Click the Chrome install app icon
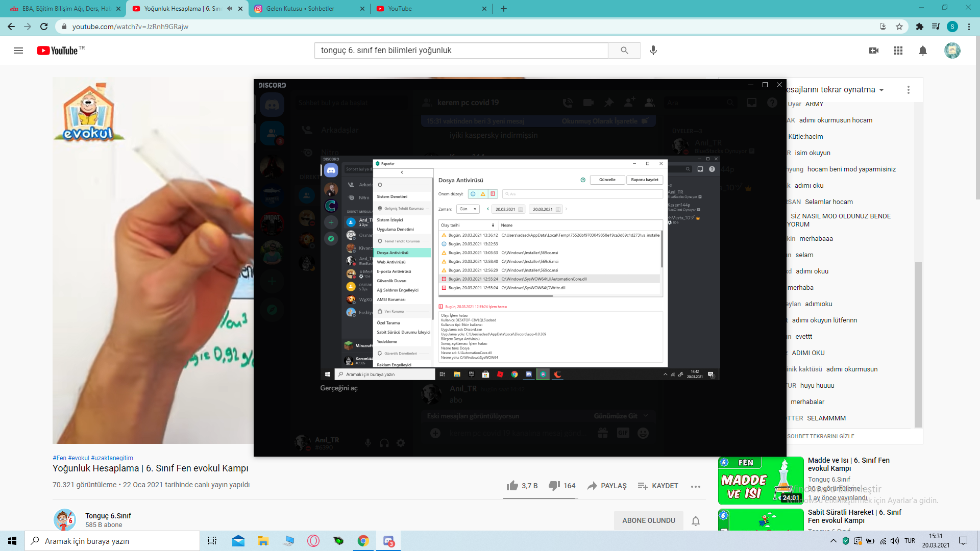This screenshot has height=551, width=980. point(883,27)
